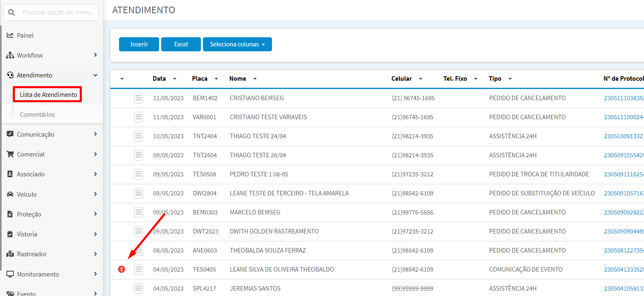The width and height of the screenshot is (644, 296).
Task: Open the Seleciona colunas dropdown
Action: tap(237, 44)
